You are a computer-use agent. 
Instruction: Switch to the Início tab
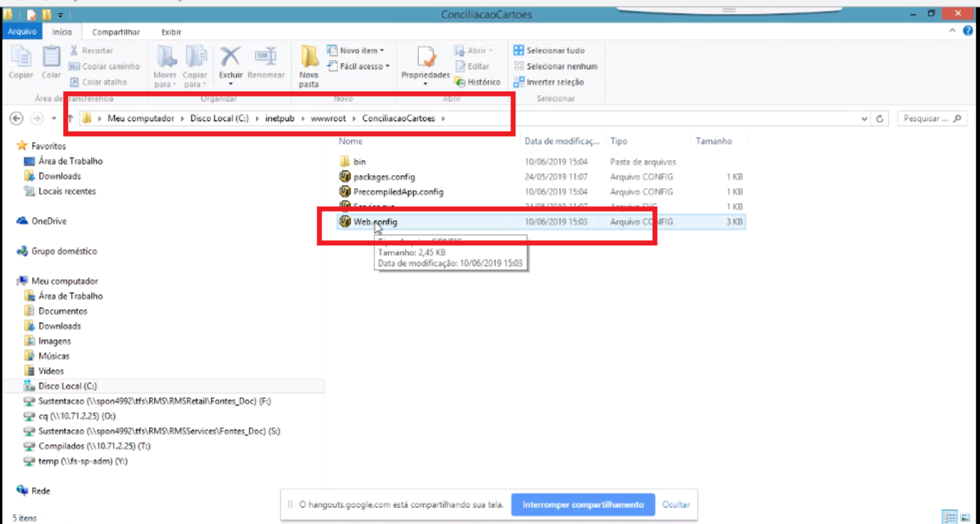(x=62, y=32)
